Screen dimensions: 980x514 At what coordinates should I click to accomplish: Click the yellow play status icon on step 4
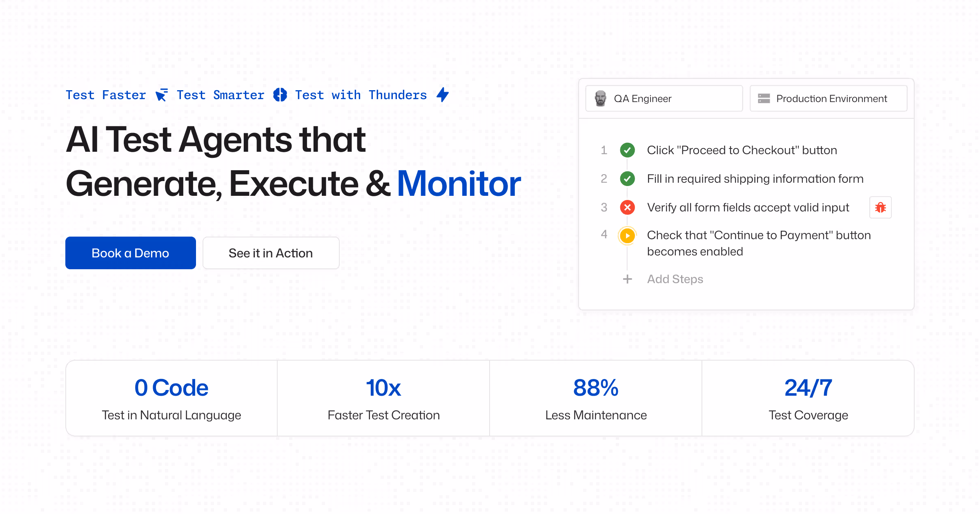click(x=628, y=236)
